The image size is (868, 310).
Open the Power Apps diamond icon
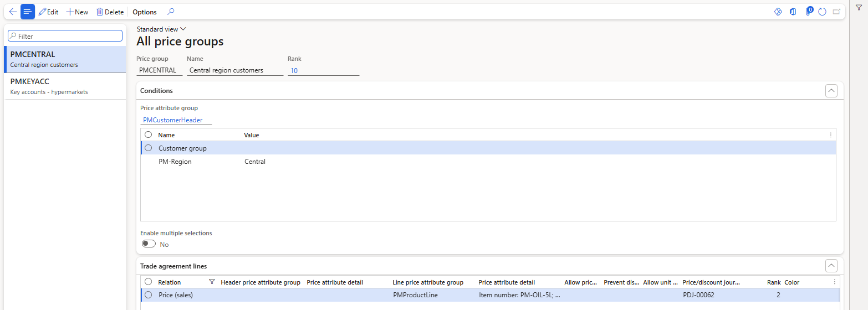(778, 12)
